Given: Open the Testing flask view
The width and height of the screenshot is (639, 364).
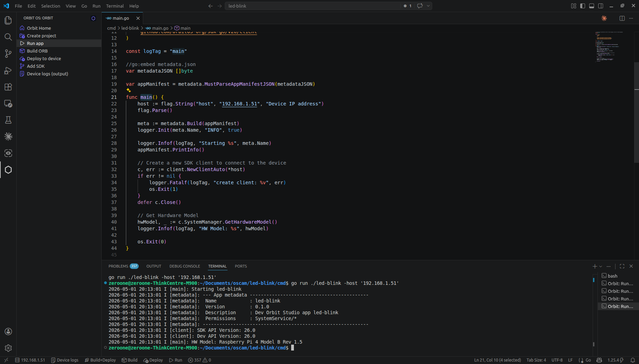Looking at the screenshot, I should pyautogui.click(x=8, y=120).
